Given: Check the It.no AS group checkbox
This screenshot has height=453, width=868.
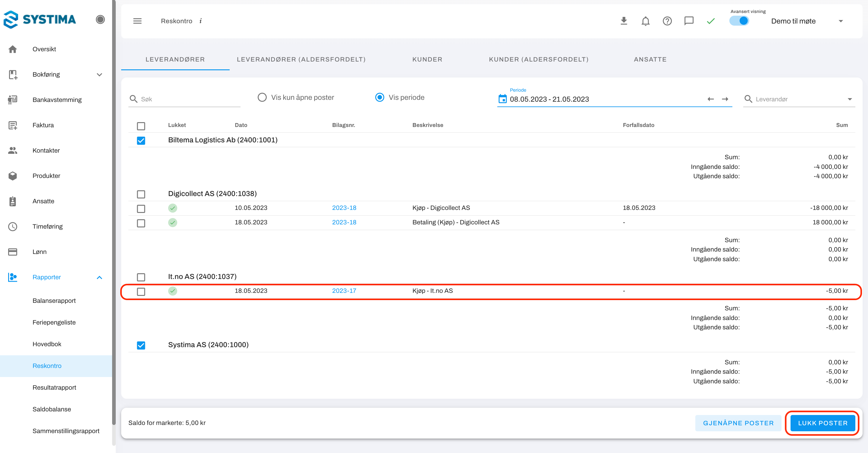Looking at the screenshot, I should pos(141,277).
